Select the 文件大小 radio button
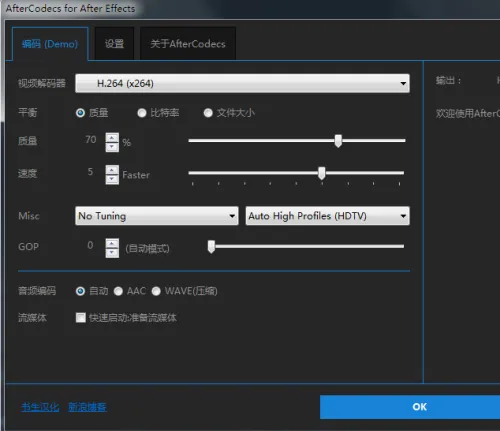Screen dimensions: 500x431 pyautogui.click(x=208, y=113)
